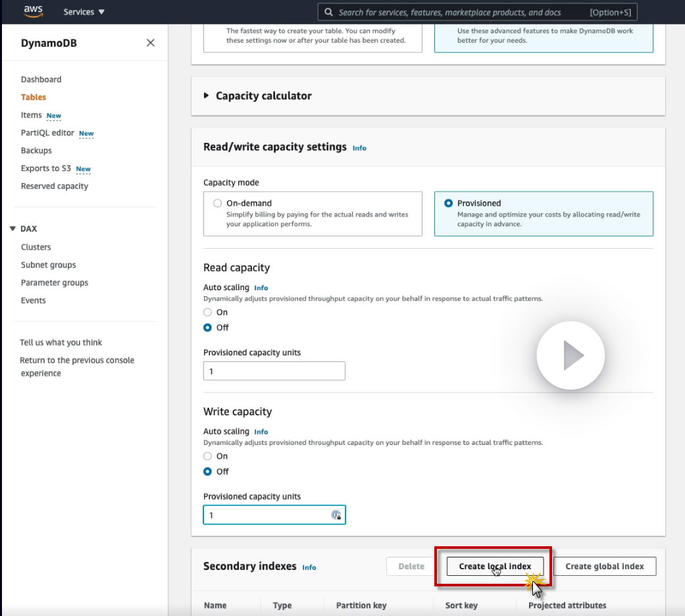This screenshot has height=616, width=685.
Task: Open Info link beside Read/write capacity settings
Action: pos(359,148)
